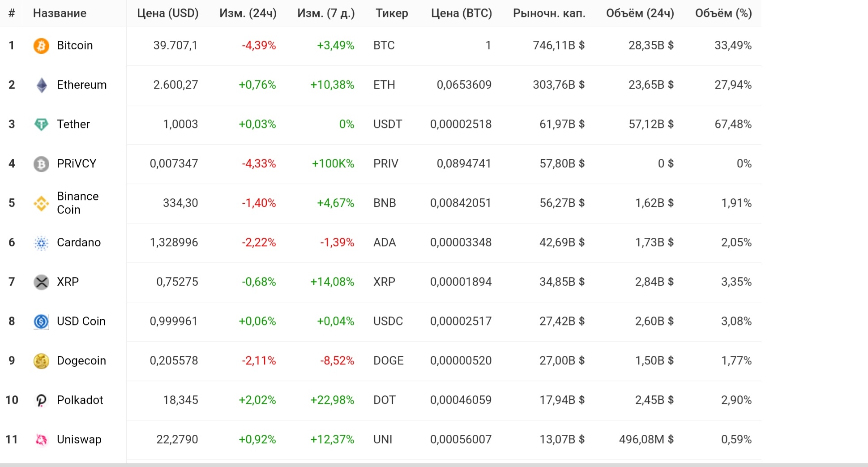Click the Binance Coin logo icon

pos(41,203)
